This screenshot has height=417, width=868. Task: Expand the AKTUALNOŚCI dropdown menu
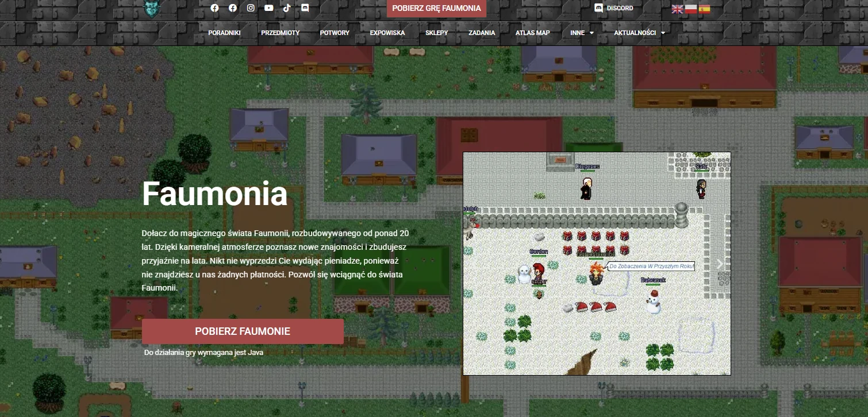tap(639, 33)
